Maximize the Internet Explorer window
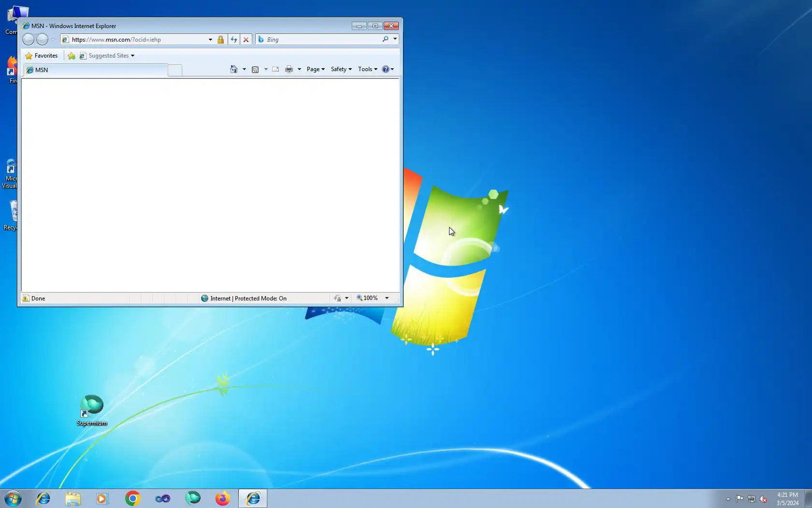 pos(375,26)
